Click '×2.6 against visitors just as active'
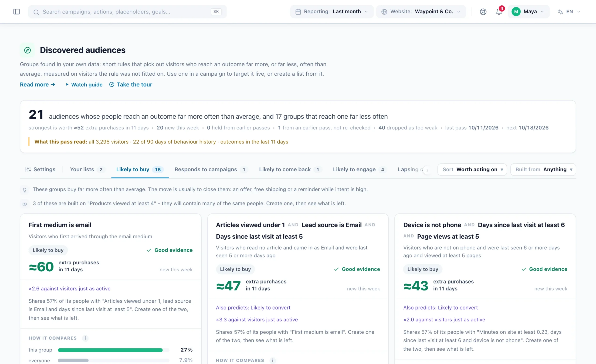Image resolution: width=596 pixels, height=364 pixels. click(x=69, y=289)
